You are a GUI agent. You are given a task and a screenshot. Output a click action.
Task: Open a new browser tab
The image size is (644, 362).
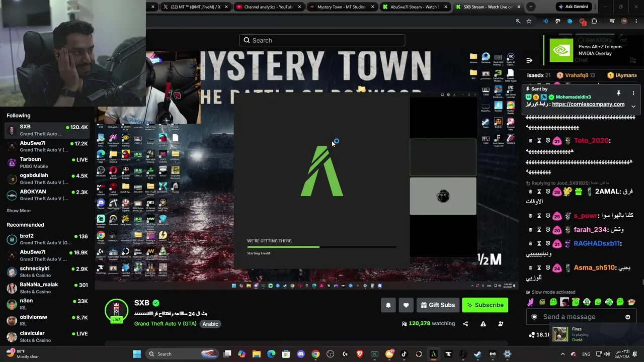coord(531,7)
